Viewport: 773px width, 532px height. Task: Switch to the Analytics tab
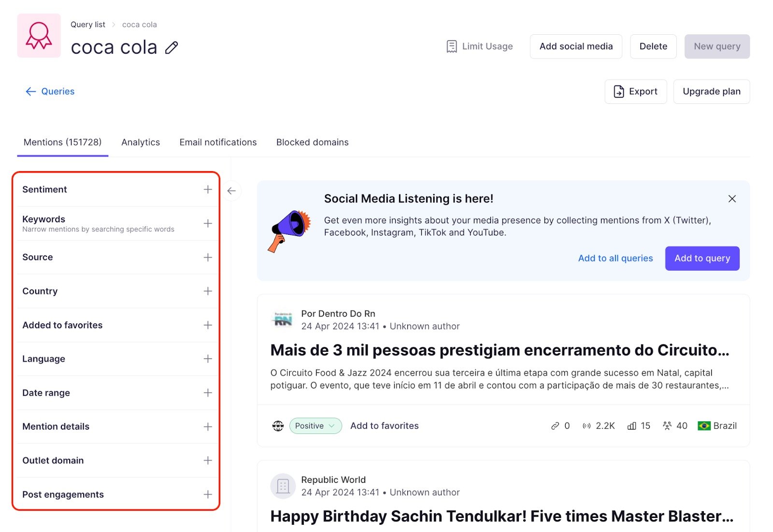point(141,142)
